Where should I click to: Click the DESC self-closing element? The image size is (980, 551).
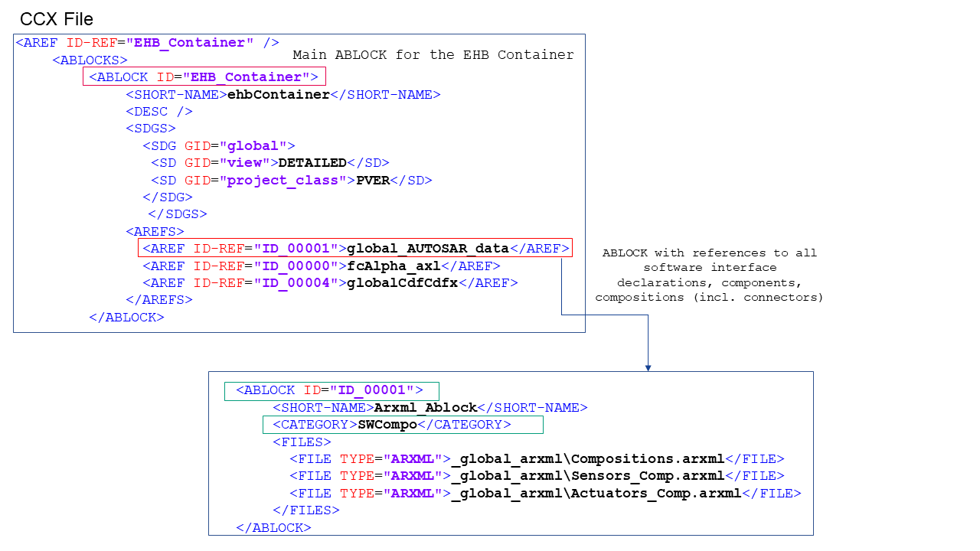159,111
